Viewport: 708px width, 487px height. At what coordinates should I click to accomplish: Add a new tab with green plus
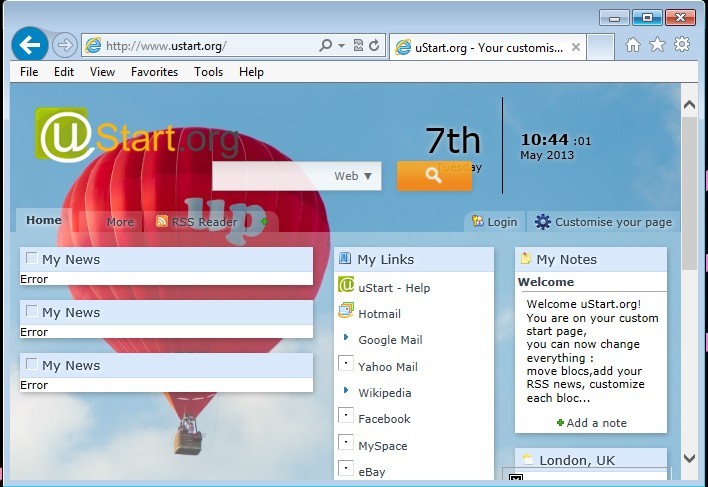(x=264, y=222)
